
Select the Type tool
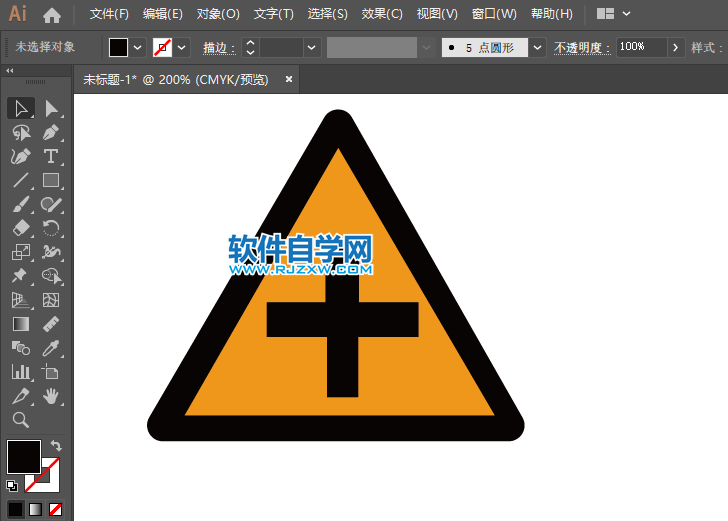tap(51, 157)
